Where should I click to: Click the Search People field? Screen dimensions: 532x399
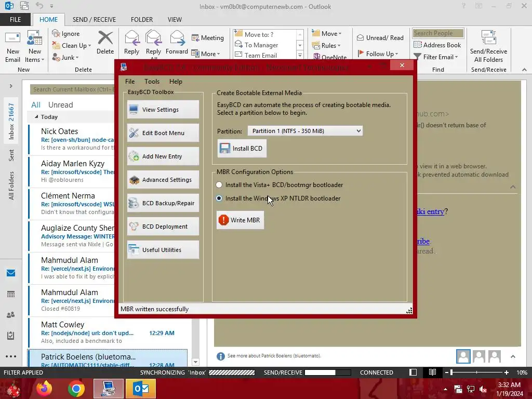tap(437, 33)
